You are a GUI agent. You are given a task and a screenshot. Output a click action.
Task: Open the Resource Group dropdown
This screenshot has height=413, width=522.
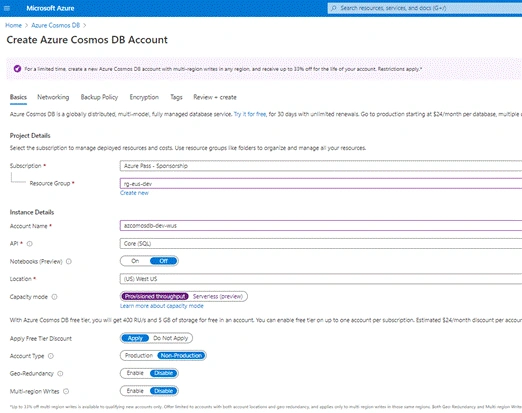pos(321,183)
